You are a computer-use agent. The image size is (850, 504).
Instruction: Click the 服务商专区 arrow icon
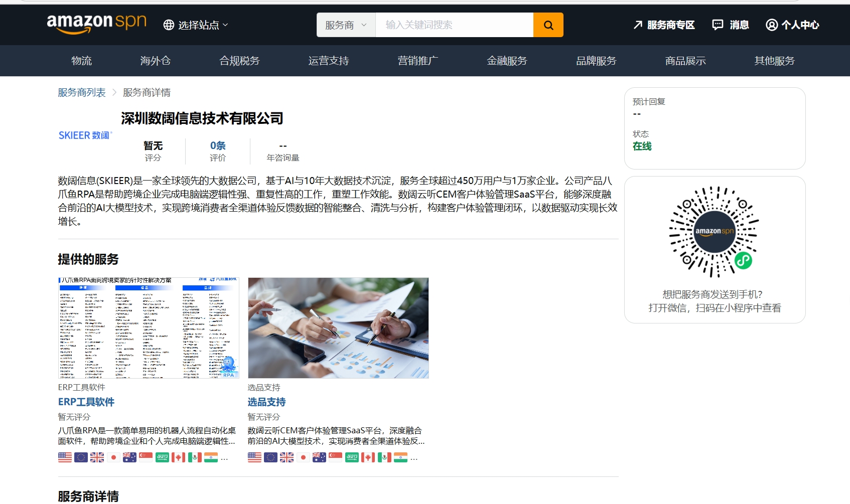pos(638,25)
